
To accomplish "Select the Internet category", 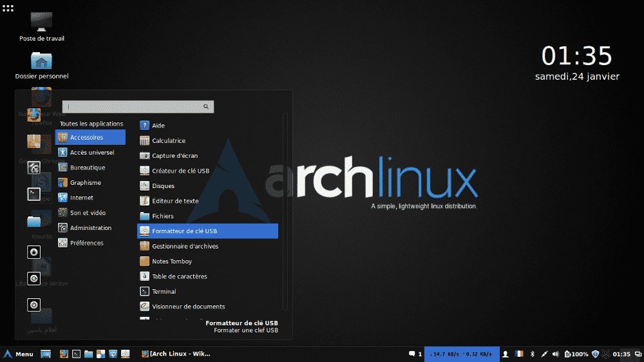I will [90, 198].
